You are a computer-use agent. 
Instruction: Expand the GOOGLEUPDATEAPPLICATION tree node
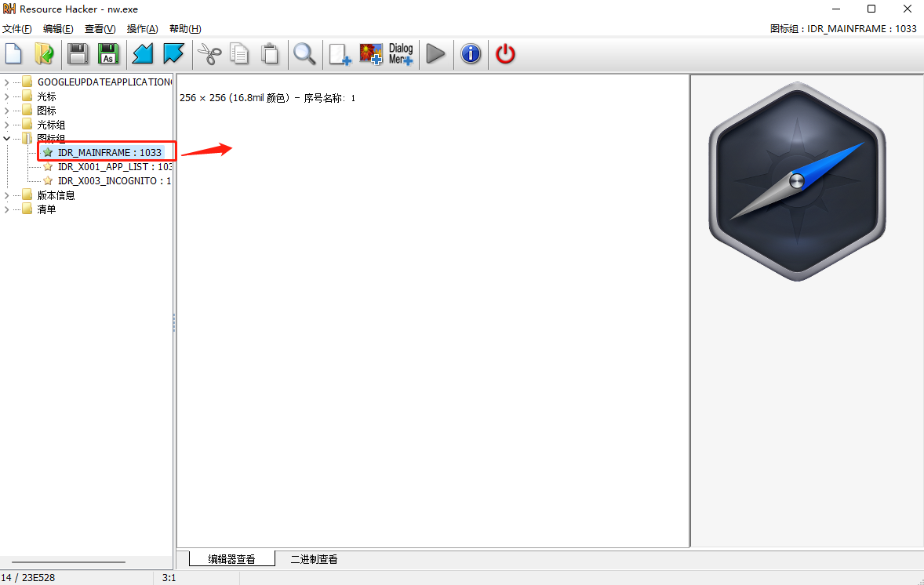click(x=6, y=82)
